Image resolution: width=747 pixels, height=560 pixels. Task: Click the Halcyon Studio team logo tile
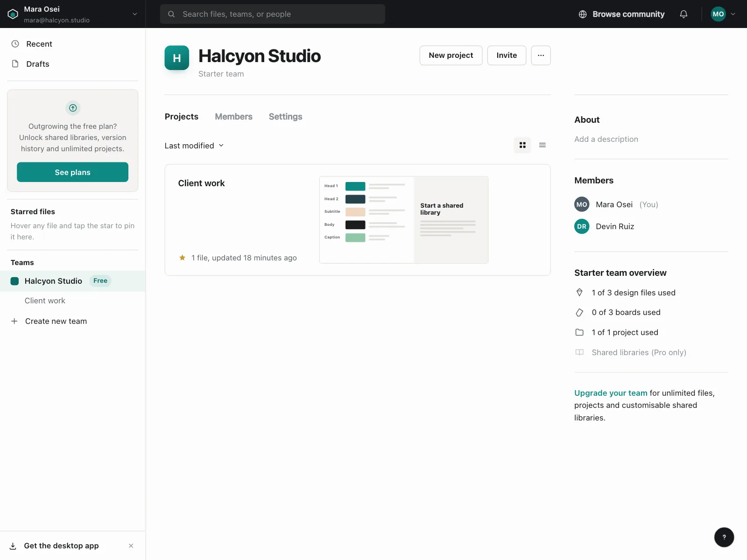[177, 58]
